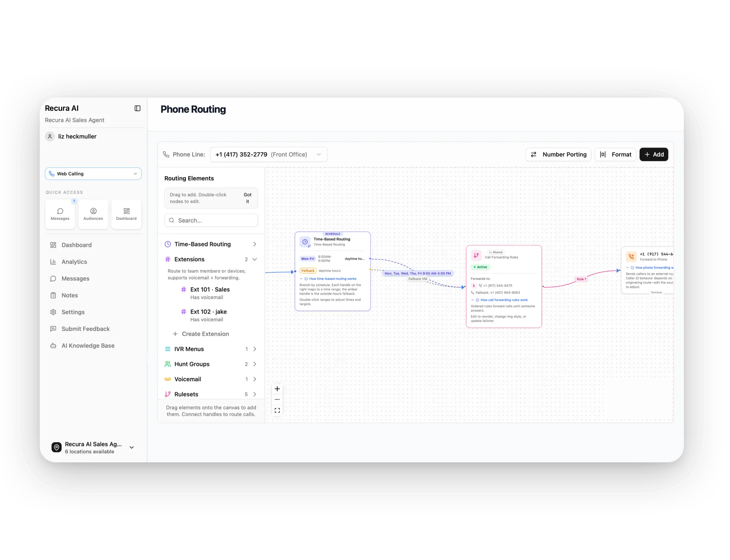Open the Messages quick access tile
Screen dimensions: 730x560
[x=60, y=214]
